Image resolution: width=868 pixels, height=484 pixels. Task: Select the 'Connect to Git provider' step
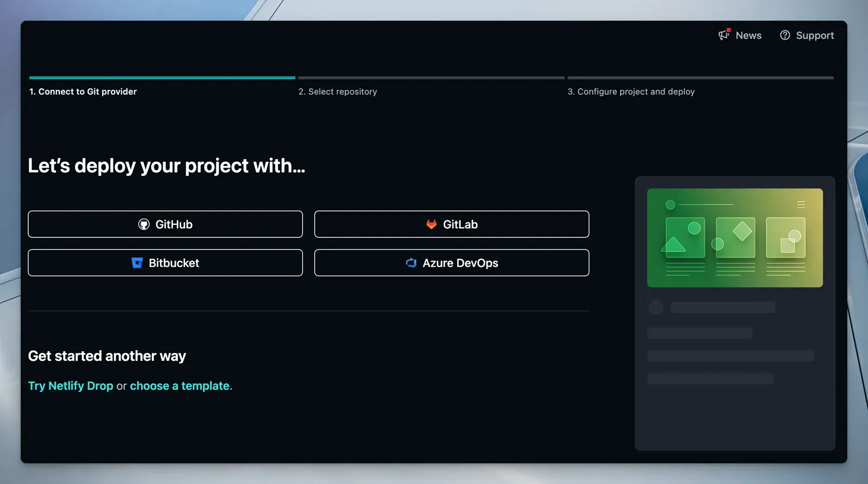click(83, 92)
